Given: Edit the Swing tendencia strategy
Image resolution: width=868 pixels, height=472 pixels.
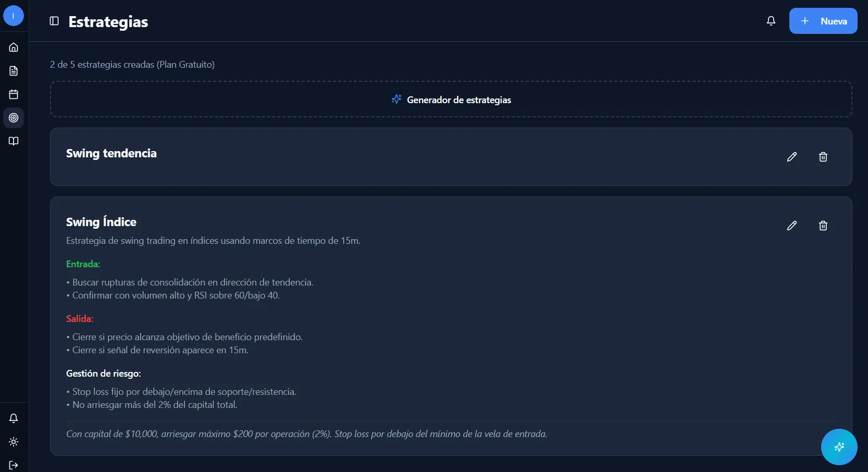Looking at the screenshot, I should point(792,157).
